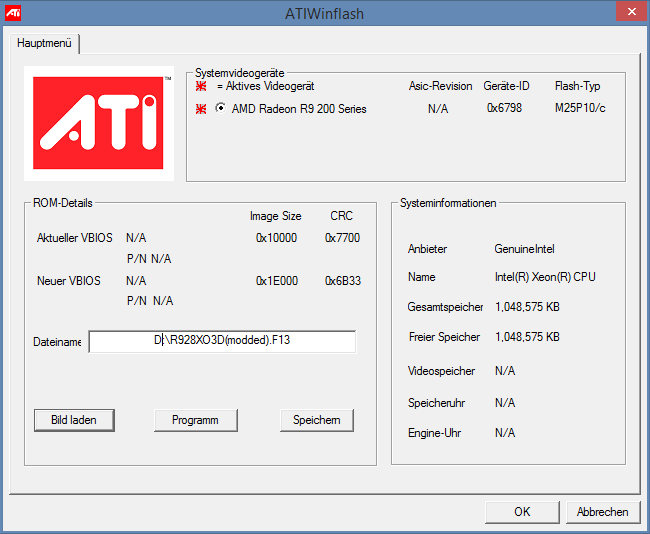Click the new VBIOS image size 0x1E000

pyautogui.click(x=277, y=281)
